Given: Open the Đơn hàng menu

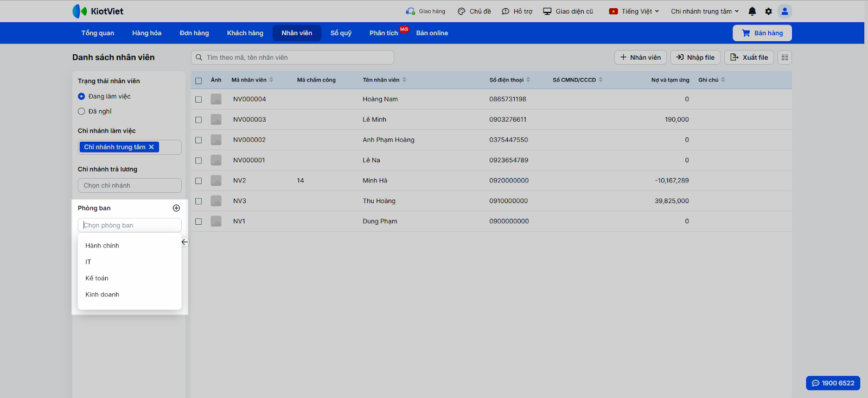Looking at the screenshot, I should click(194, 33).
